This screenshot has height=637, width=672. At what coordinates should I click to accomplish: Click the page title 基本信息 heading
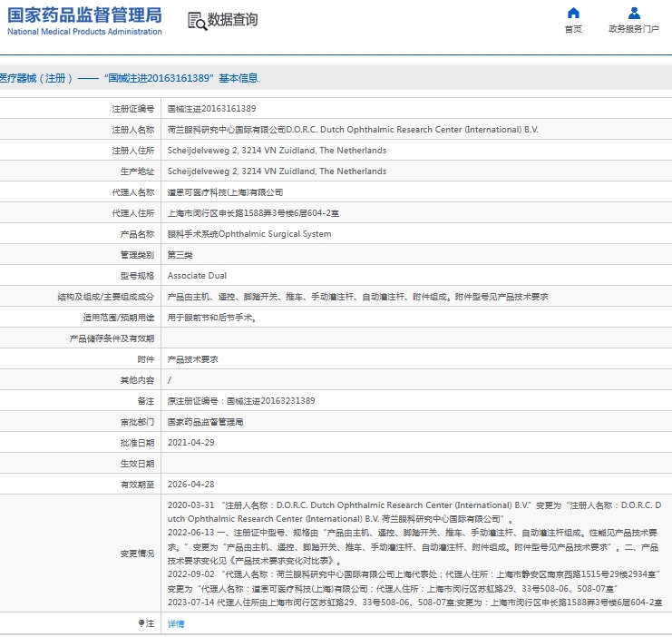click(x=129, y=78)
